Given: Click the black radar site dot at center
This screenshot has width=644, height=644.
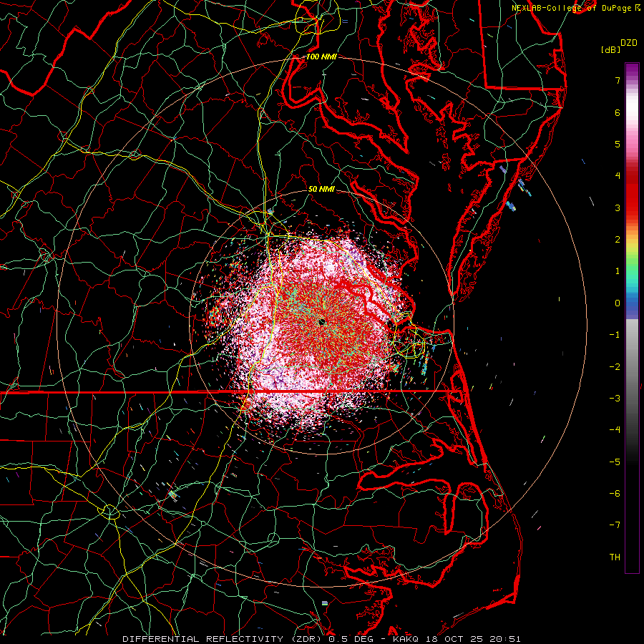Looking at the screenshot, I should point(321,322).
